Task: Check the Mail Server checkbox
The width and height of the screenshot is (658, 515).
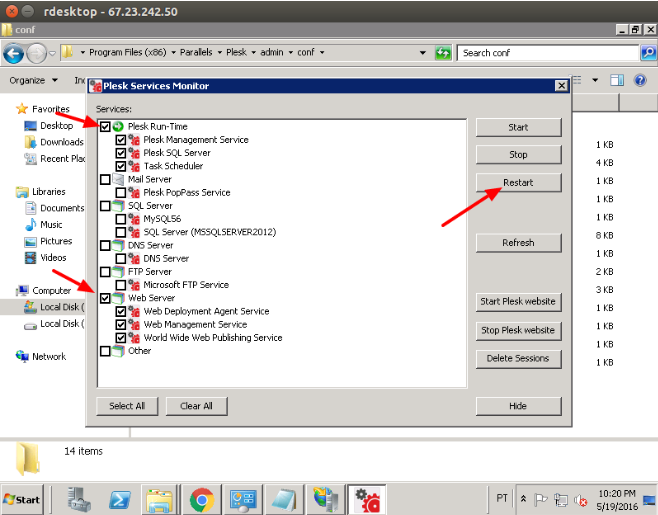Action: coord(105,180)
